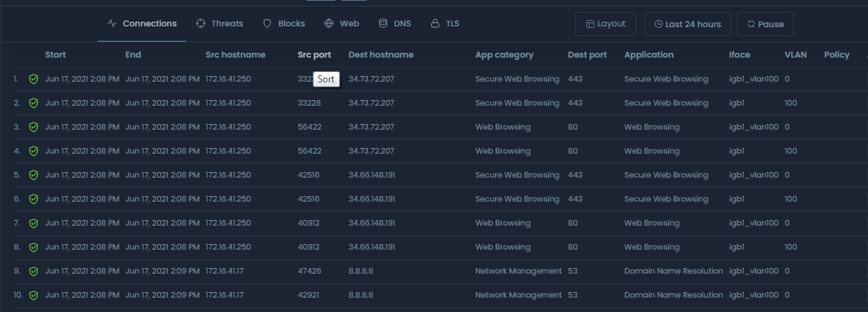Click green shield icon in row 8
The image size is (868, 312).
click(x=34, y=247)
